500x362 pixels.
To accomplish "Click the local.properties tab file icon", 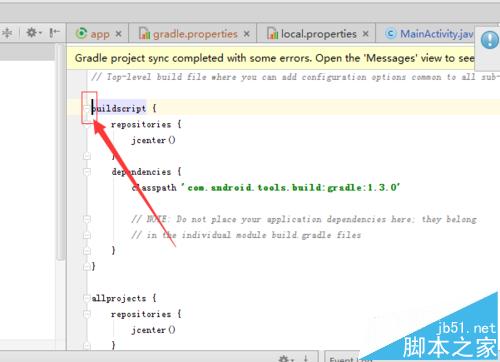I will (272, 33).
